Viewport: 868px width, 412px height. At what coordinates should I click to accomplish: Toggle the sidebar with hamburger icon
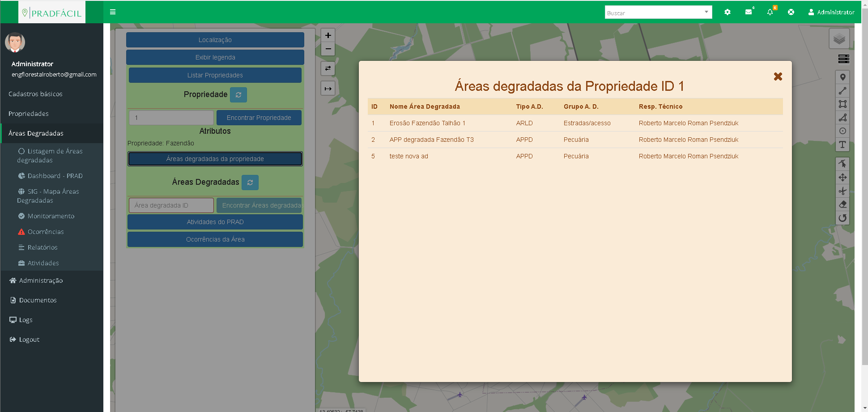(x=113, y=12)
